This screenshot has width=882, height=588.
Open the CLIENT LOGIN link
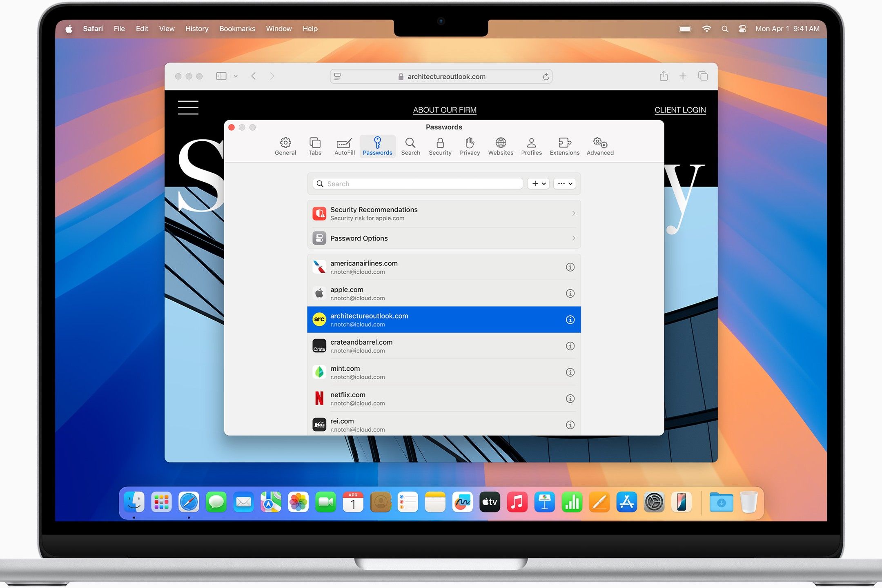tap(680, 110)
